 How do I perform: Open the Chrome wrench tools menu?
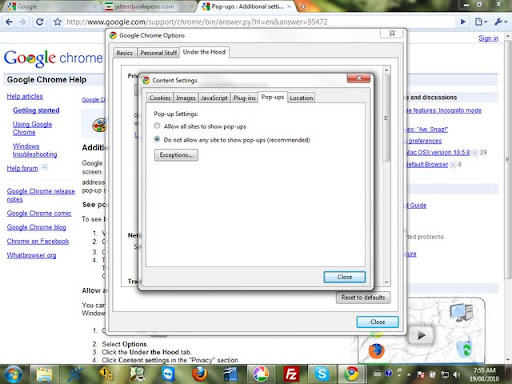tap(500, 22)
